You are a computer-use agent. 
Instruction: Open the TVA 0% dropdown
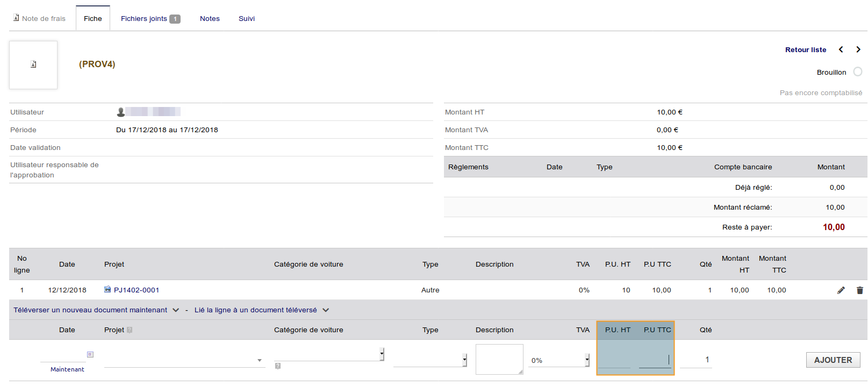559,360
